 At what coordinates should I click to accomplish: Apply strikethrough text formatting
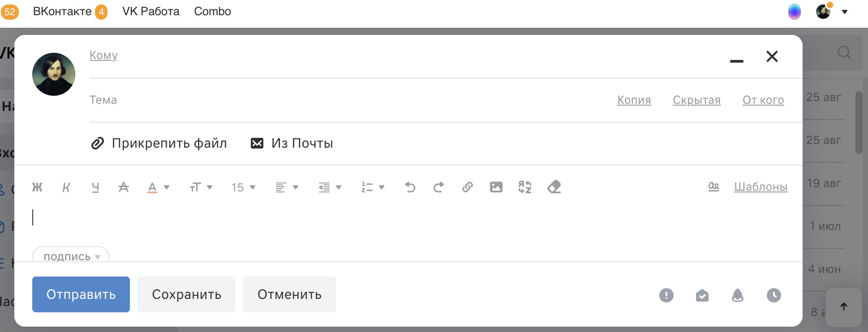[124, 187]
